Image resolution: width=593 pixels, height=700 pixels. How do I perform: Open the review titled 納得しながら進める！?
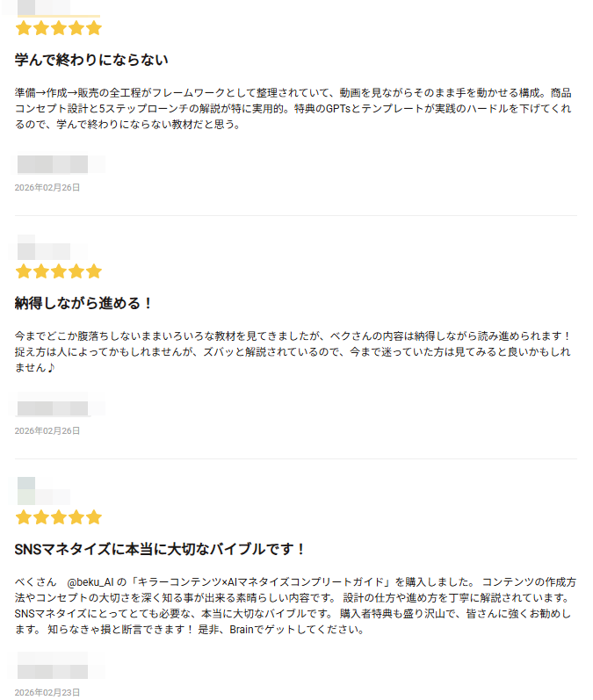pyautogui.click(x=84, y=303)
